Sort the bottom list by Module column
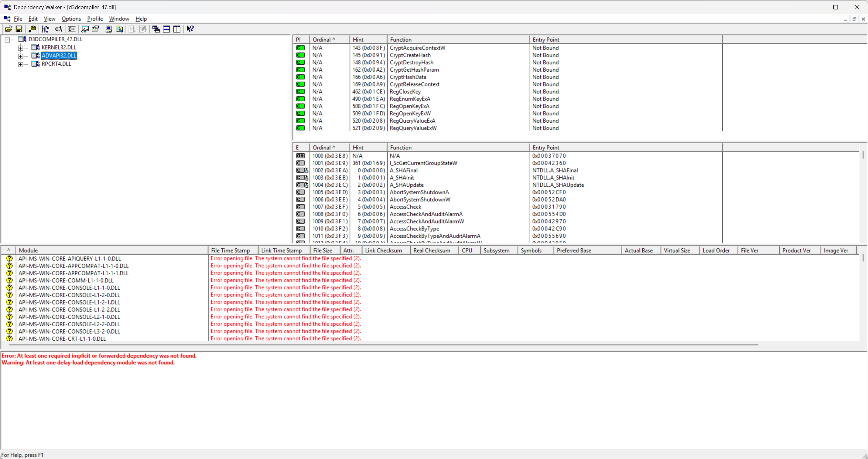The height and width of the screenshot is (459, 868). point(29,250)
